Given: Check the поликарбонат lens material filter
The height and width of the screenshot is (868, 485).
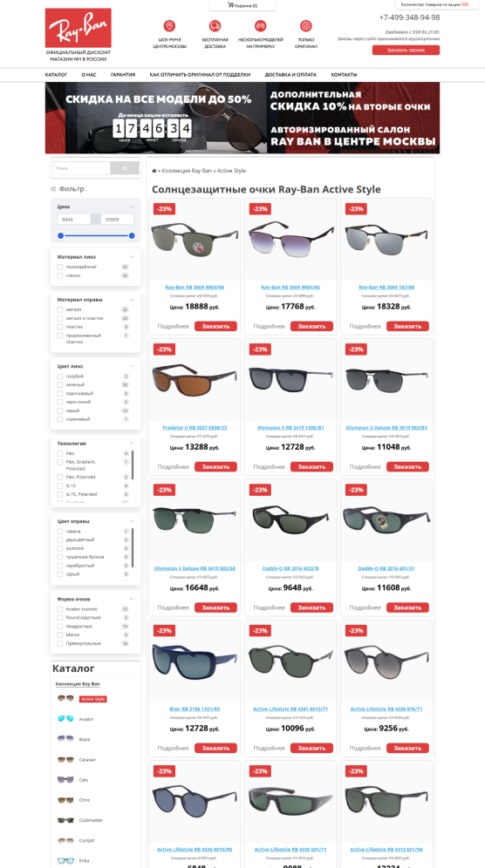Looking at the screenshot, I should (x=59, y=267).
